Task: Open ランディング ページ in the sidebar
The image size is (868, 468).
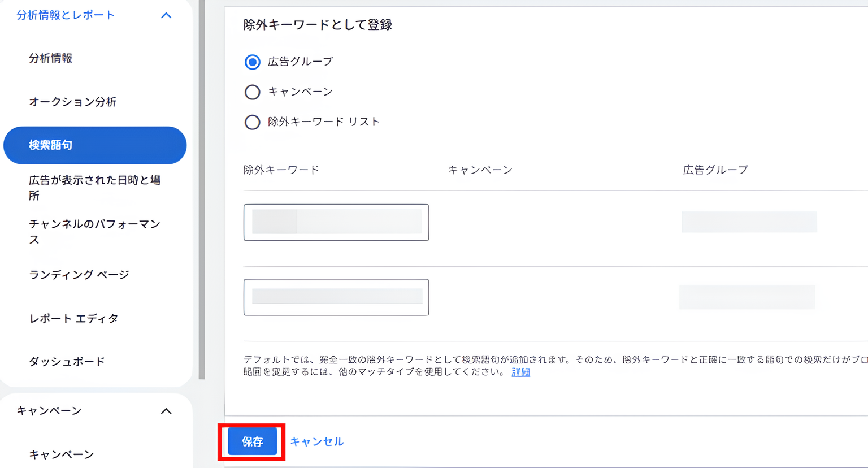Action: point(79,275)
